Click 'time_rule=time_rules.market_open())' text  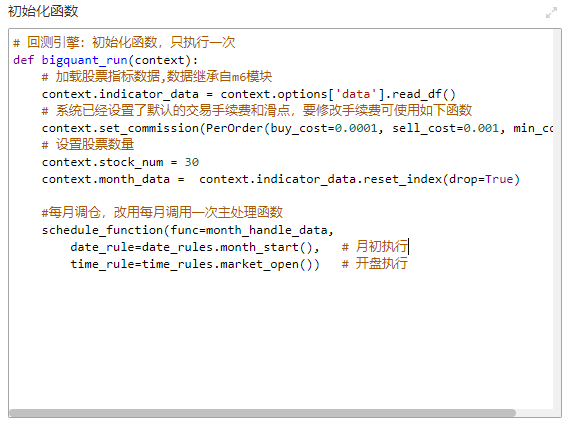tap(195, 264)
